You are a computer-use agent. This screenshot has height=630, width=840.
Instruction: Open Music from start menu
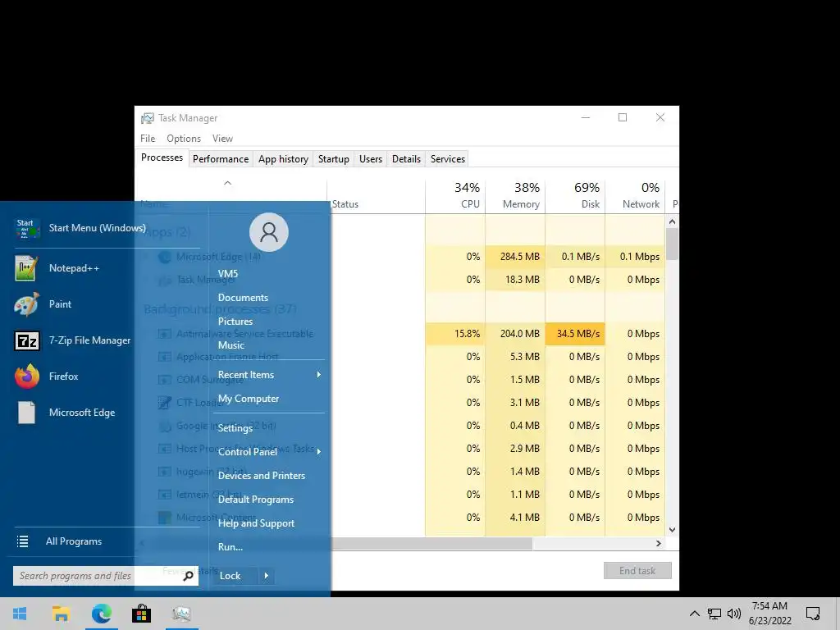(231, 345)
